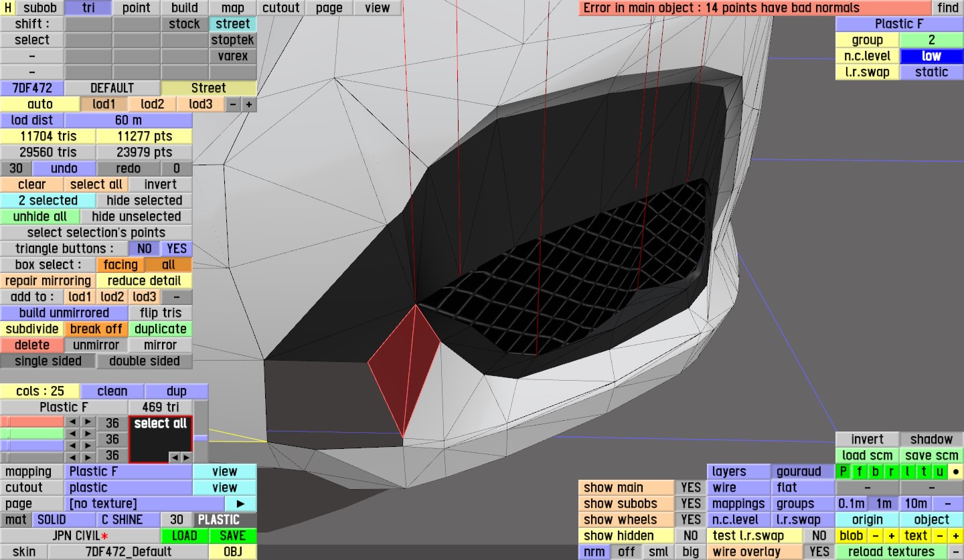
Task: Click the red colour slider bar
Action: [32, 422]
